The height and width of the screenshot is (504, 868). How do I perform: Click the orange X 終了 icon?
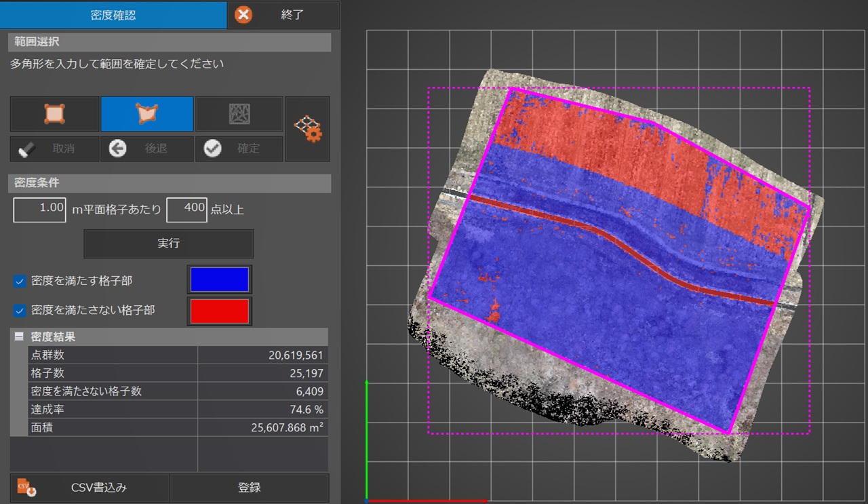(x=243, y=15)
